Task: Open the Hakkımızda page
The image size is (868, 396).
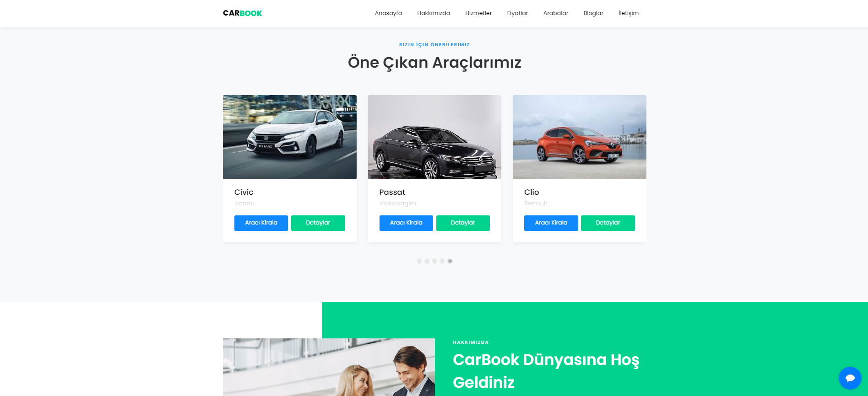Action: (433, 13)
